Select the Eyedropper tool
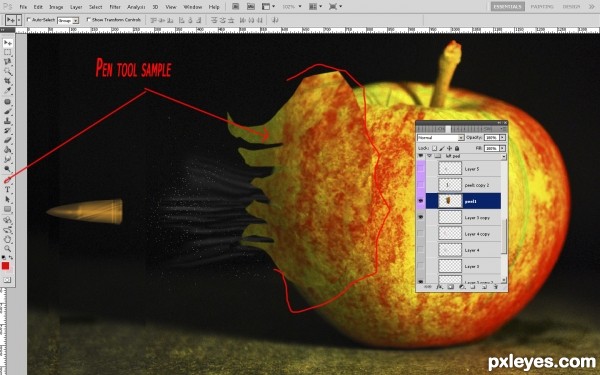 coord(8,90)
